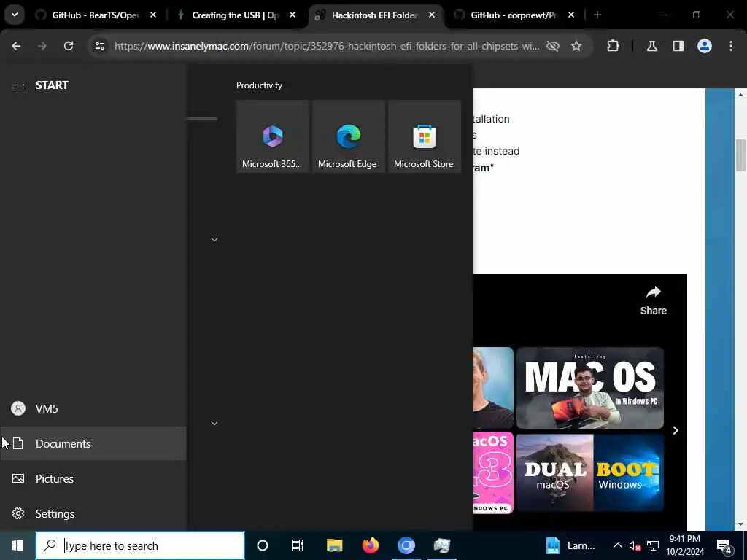Image resolution: width=747 pixels, height=560 pixels.
Task: Open the browser extensions menu
Action: click(613, 46)
